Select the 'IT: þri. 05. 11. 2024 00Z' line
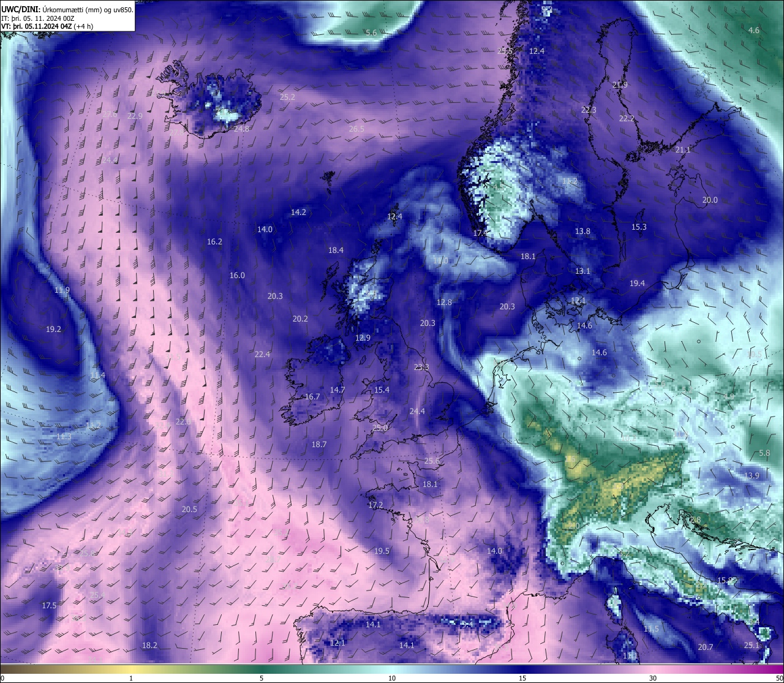The image size is (784, 683). click(38, 18)
